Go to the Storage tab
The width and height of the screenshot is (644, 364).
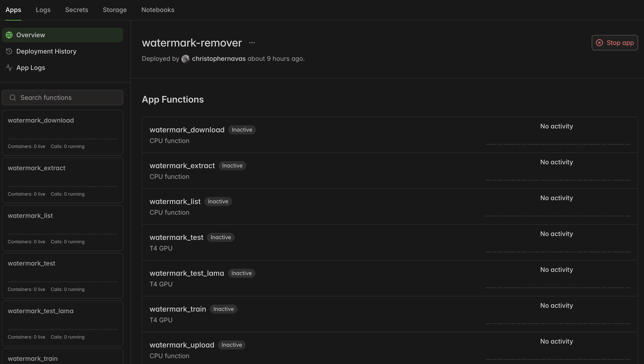115,10
